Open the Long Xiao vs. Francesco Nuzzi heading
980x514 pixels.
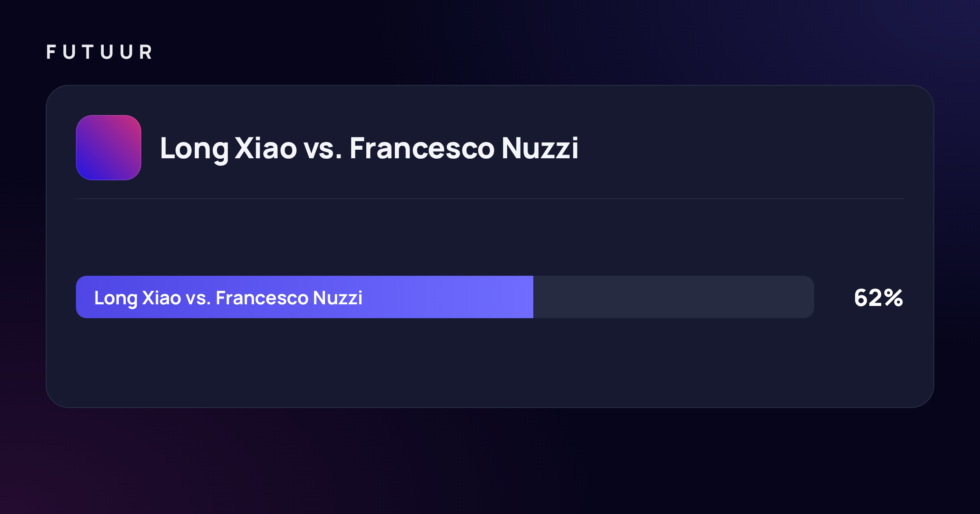(x=369, y=148)
